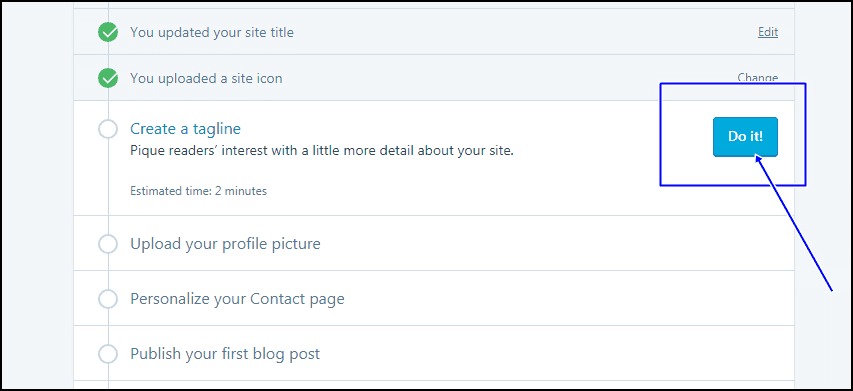853x391 pixels.
Task: Open the Edit link for site title
Action: click(768, 32)
